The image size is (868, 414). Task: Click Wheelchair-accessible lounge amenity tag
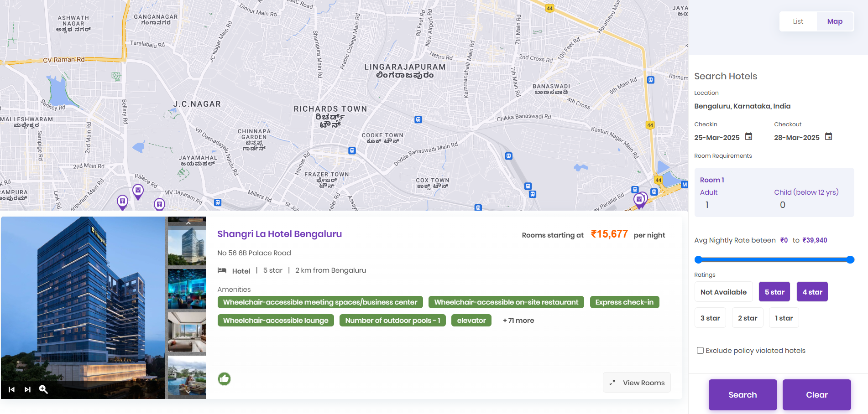[276, 321]
